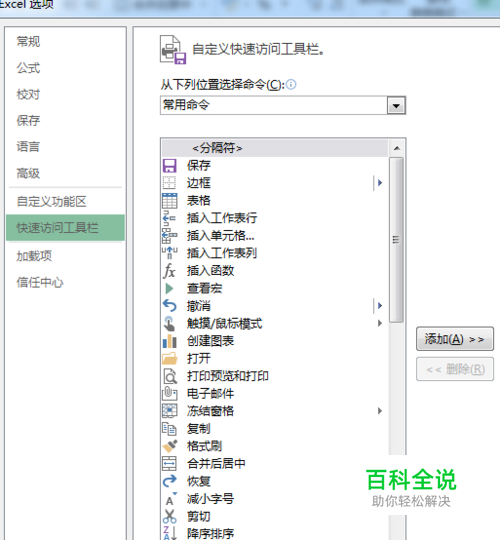
Task: Click the fx 插入函数 icon
Action: [x=169, y=271]
